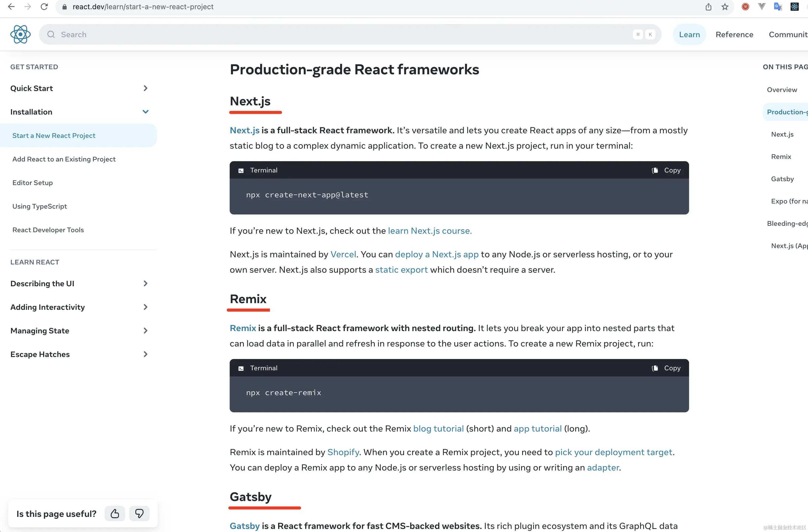Image resolution: width=808 pixels, height=532 pixels.
Task: Open Add React to an Existing Project
Action: pos(64,159)
